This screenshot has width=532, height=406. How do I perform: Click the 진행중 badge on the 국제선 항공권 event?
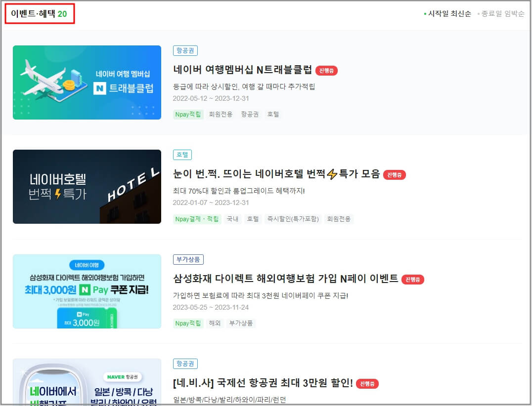tap(366, 383)
